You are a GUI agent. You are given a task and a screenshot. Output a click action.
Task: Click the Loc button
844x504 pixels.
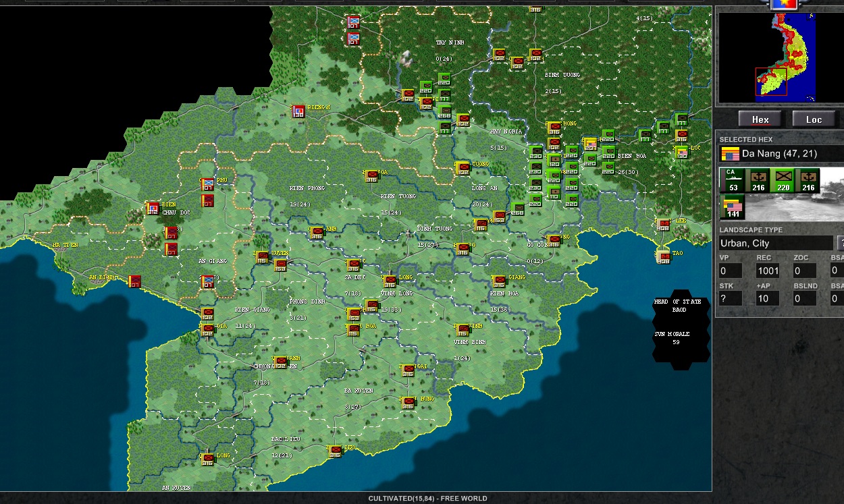pyautogui.click(x=814, y=119)
